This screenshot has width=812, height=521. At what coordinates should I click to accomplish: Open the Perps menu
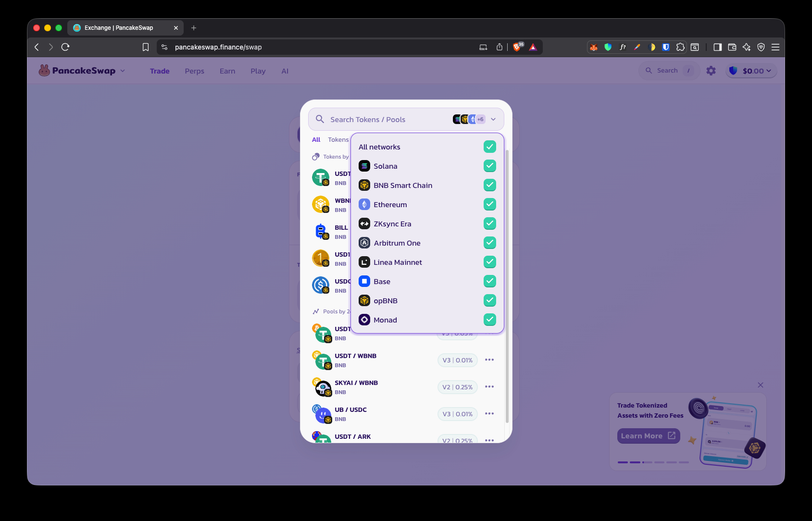(195, 71)
